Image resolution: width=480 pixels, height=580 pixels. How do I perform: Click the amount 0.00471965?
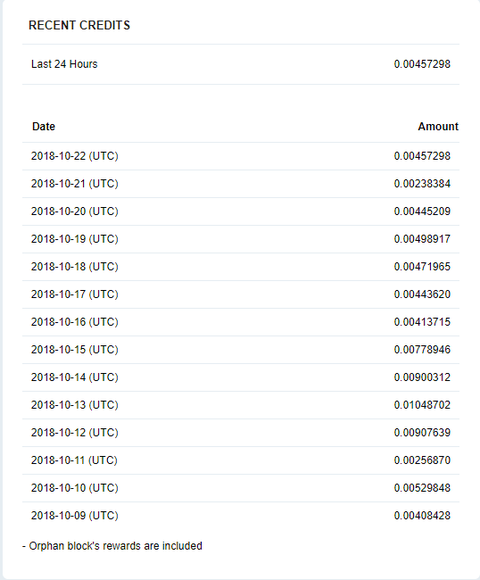[x=422, y=267]
